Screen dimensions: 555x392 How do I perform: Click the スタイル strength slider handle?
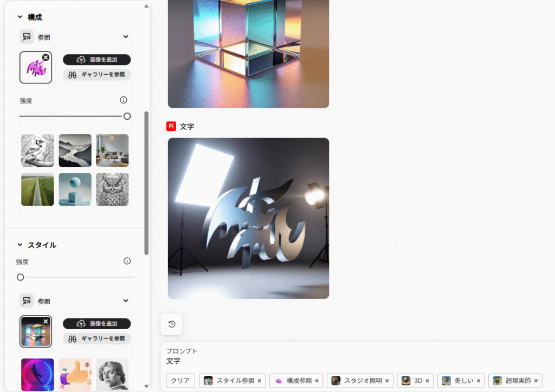pyautogui.click(x=21, y=277)
